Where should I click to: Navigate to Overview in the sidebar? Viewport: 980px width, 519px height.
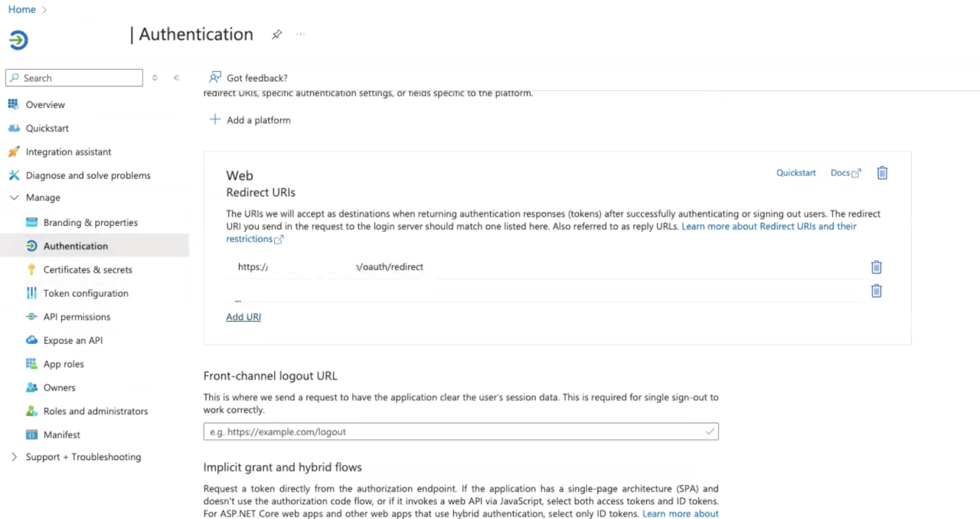tap(45, 104)
